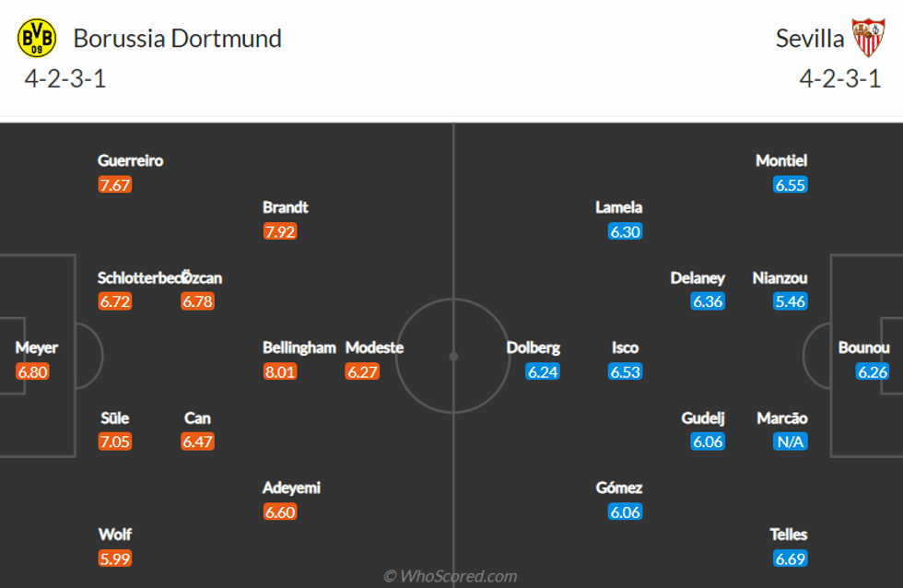Click Brandt's 7.92 rating badge

(280, 231)
